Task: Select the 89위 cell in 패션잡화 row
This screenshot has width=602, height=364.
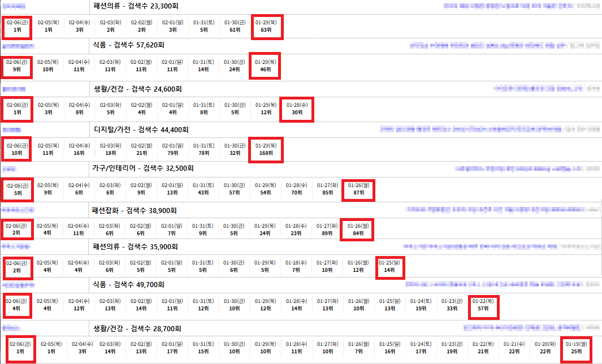Action: coord(327,232)
